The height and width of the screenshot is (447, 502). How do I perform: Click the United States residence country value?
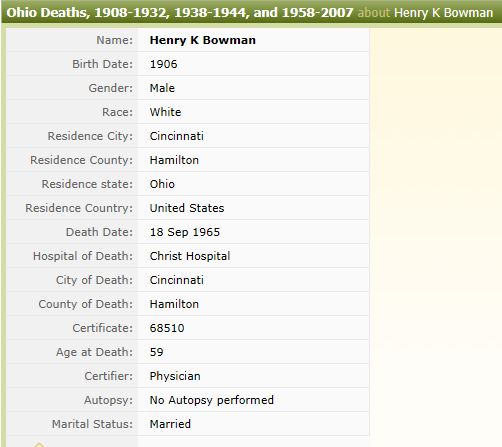187,208
